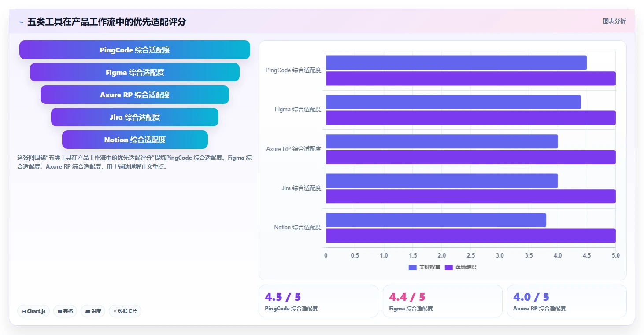The height and width of the screenshot is (335, 644).
Task: Click the Axure RP 综合适配度 funnel bar
Action: (x=135, y=95)
